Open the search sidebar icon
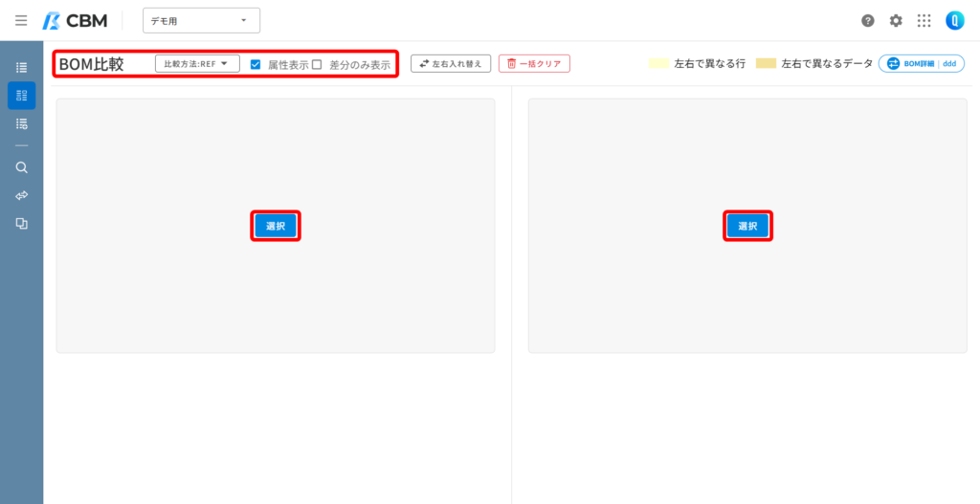Image resolution: width=980 pixels, height=504 pixels. pyautogui.click(x=21, y=167)
